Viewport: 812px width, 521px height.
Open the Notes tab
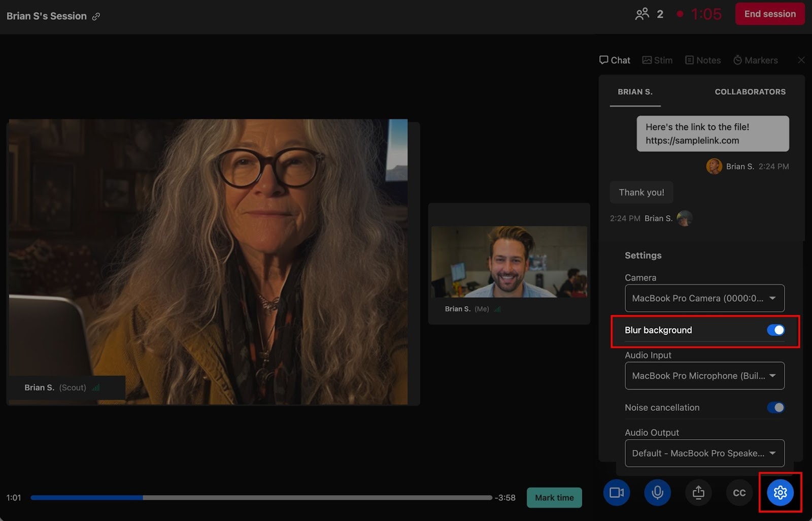tap(703, 60)
